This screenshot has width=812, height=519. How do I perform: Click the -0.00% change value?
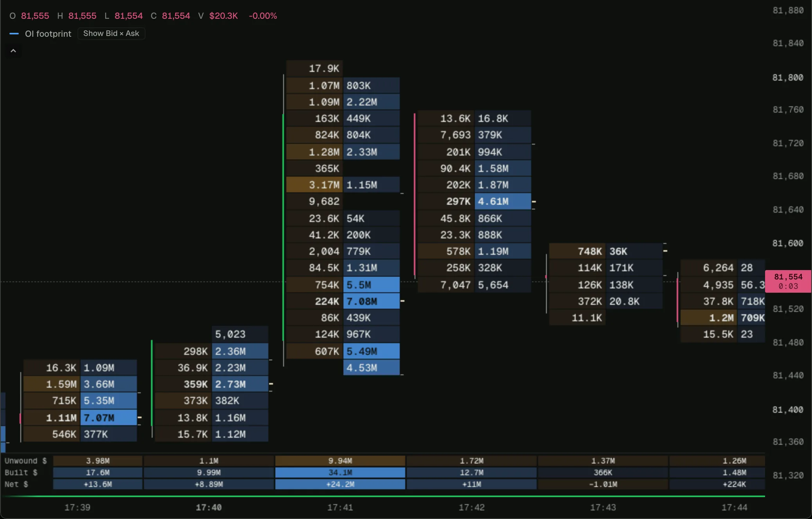tap(263, 16)
